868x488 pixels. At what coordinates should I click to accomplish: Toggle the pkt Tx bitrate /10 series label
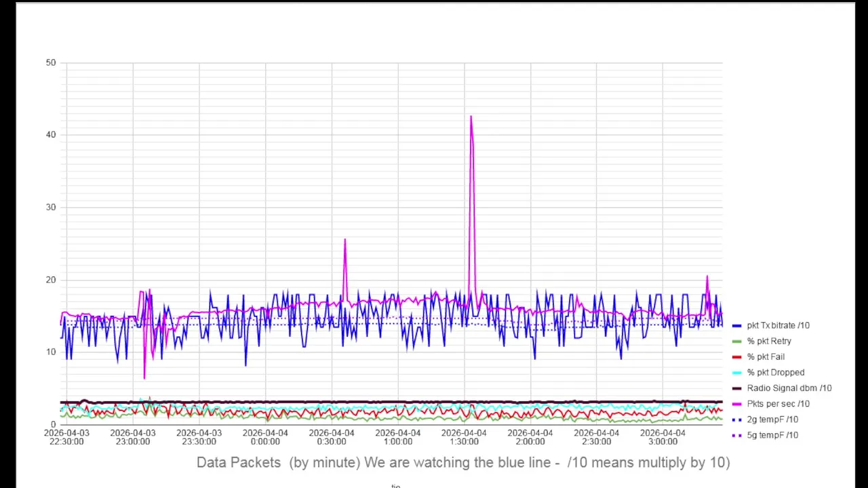[778, 325]
